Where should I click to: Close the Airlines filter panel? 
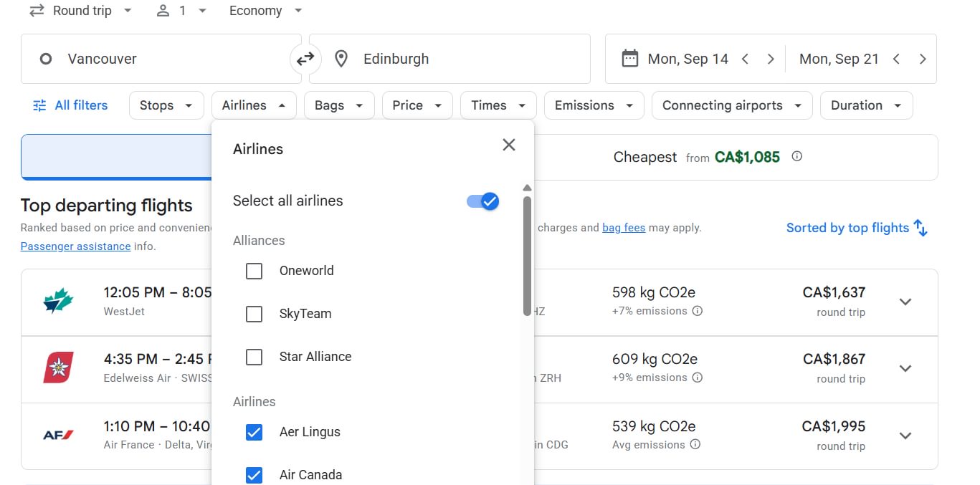(x=509, y=145)
